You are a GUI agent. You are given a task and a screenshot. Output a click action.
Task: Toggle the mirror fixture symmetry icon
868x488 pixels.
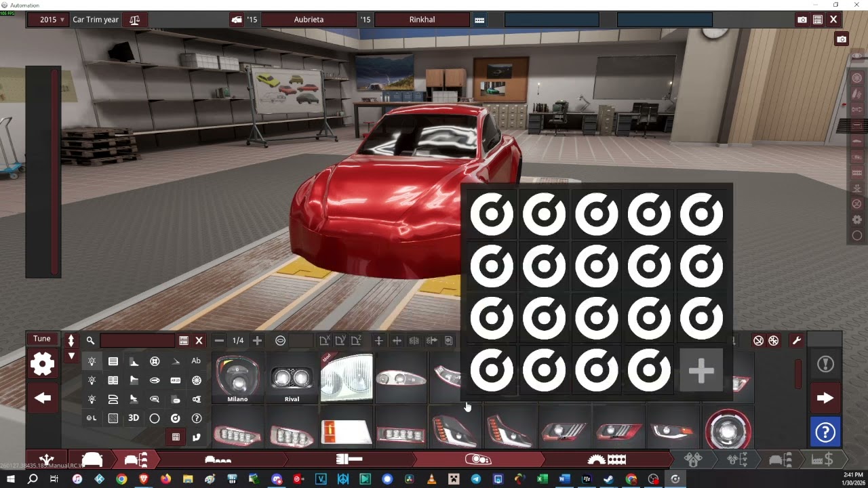pyautogui.click(x=414, y=340)
